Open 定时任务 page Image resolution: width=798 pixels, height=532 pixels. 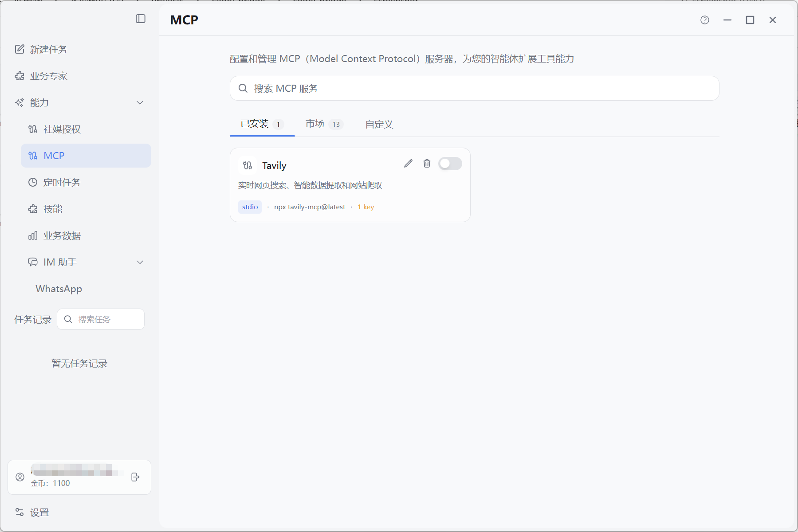[86, 182]
